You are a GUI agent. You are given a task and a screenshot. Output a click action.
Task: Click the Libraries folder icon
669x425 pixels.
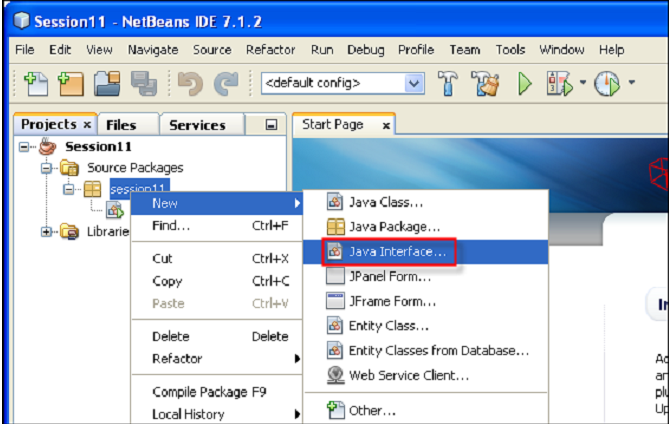pos(69,232)
